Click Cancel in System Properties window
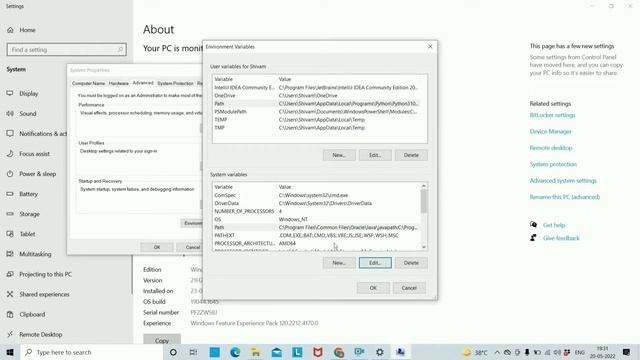The width and height of the screenshot is (640, 360). coord(191,247)
